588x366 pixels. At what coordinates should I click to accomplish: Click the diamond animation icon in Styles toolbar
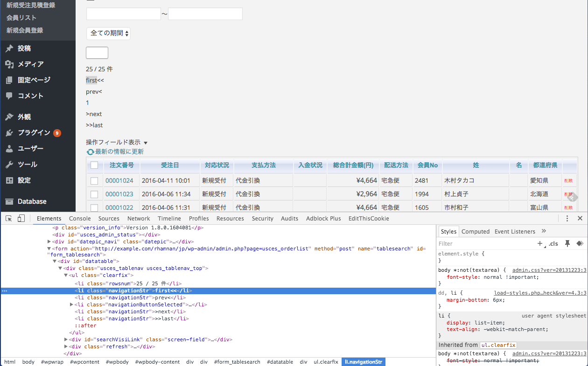tap(580, 243)
